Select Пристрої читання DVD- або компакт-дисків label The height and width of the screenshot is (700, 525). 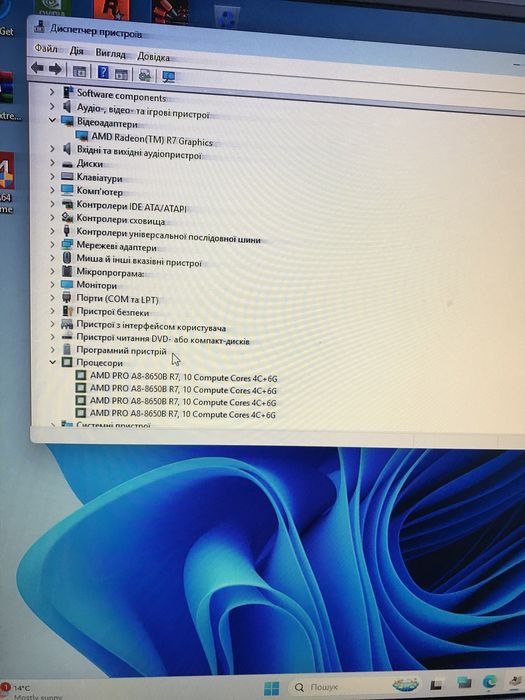pyautogui.click(x=162, y=339)
